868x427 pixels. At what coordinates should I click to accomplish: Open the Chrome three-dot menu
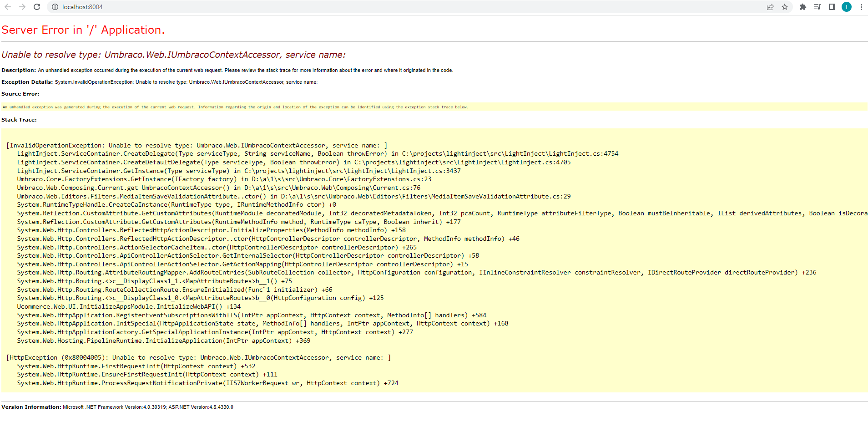(861, 7)
